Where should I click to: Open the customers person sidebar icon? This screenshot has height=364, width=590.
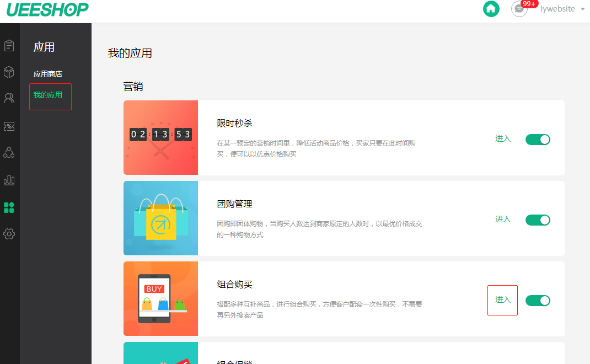tap(9, 98)
